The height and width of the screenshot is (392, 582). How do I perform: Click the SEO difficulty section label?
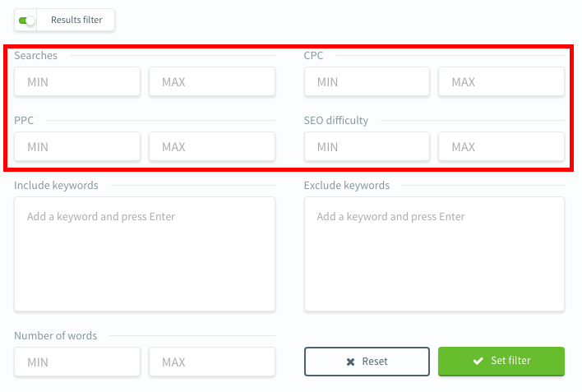[x=336, y=121]
